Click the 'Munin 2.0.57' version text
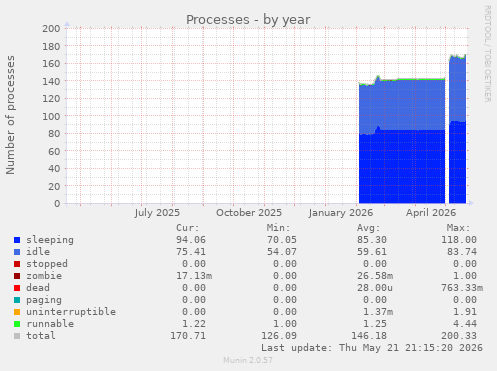This screenshot has height=371, width=497. 248,360
